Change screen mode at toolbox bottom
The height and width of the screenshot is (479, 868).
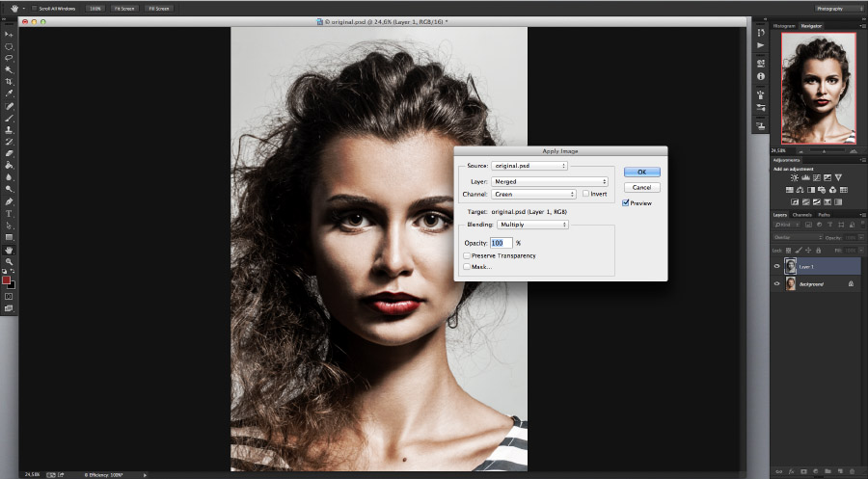point(9,308)
